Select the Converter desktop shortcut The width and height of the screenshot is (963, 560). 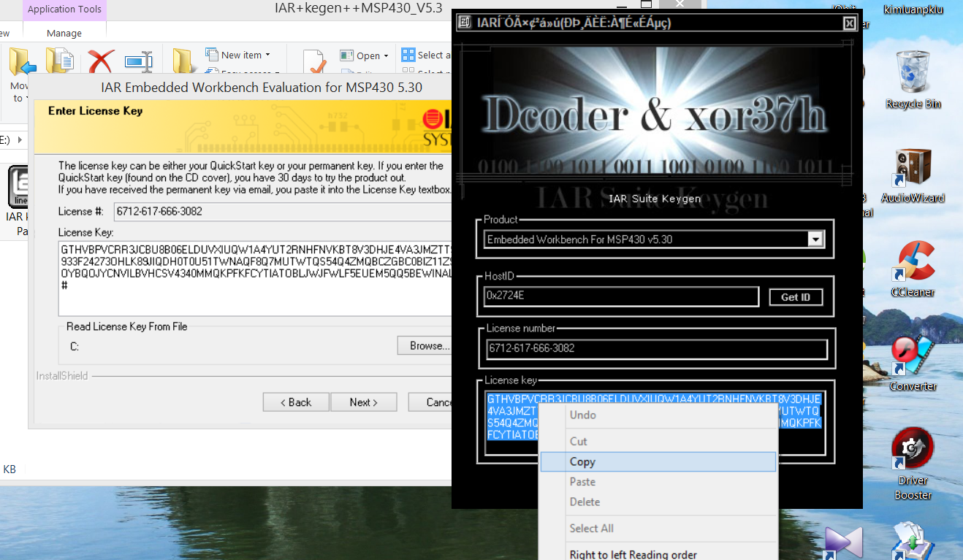913,363
